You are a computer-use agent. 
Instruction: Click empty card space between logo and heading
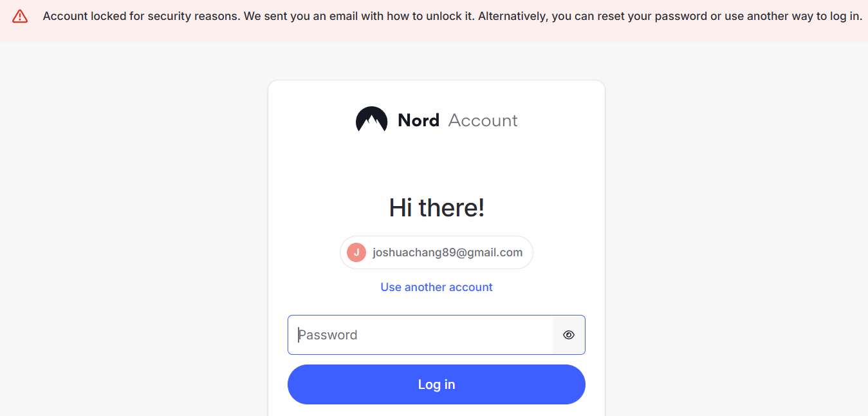click(x=436, y=164)
